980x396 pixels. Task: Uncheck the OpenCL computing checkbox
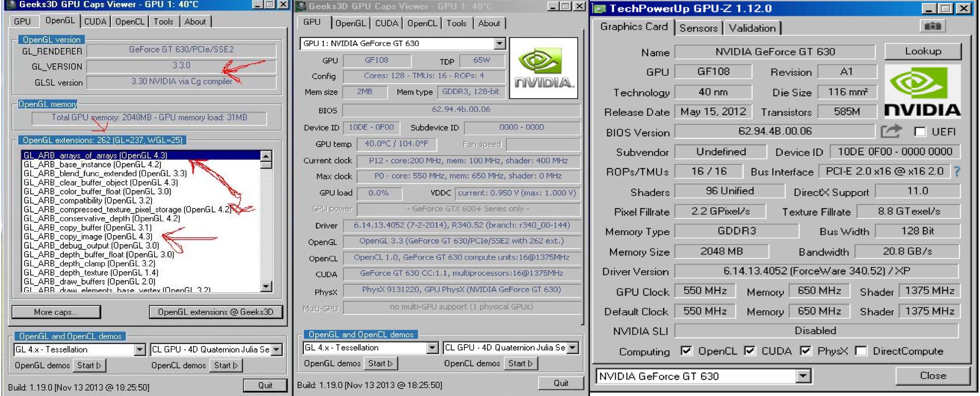[686, 351]
